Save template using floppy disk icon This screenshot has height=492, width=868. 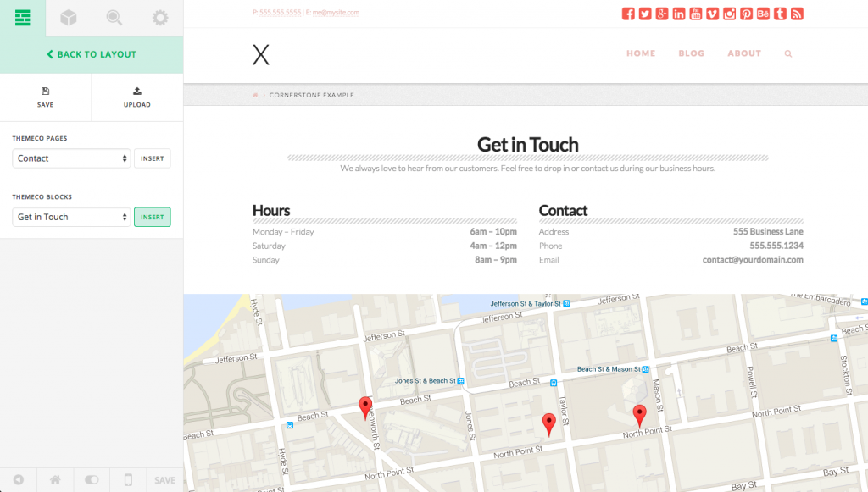click(x=46, y=97)
